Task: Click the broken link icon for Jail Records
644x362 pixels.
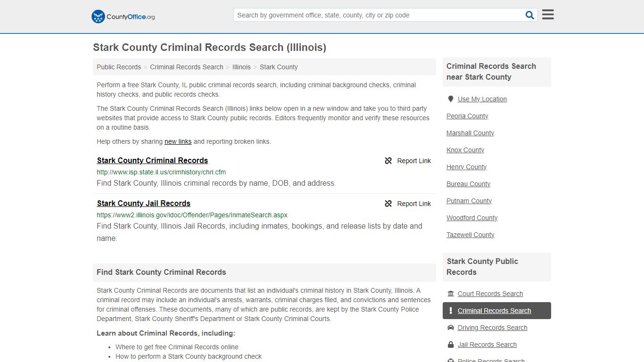Action: 388,204
